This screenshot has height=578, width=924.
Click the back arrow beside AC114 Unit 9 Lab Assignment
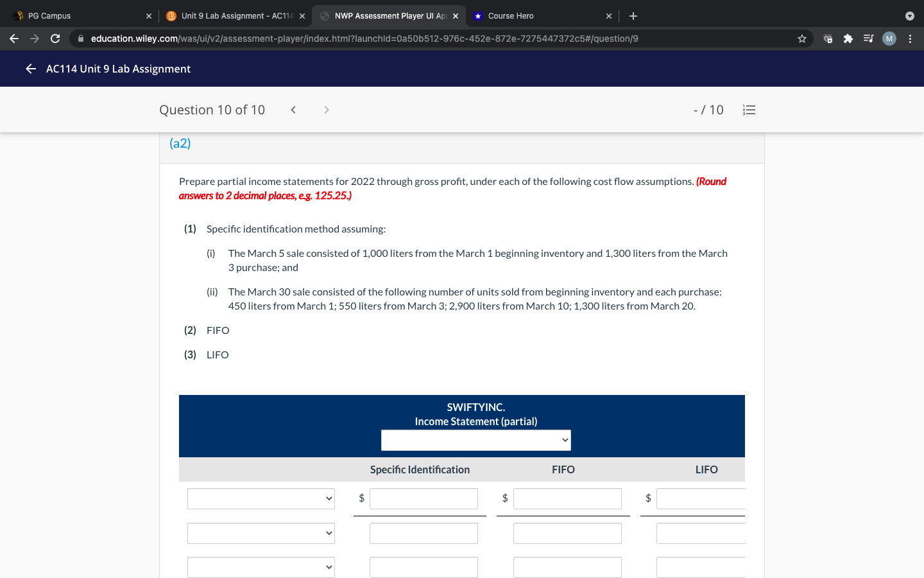click(30, 69)
